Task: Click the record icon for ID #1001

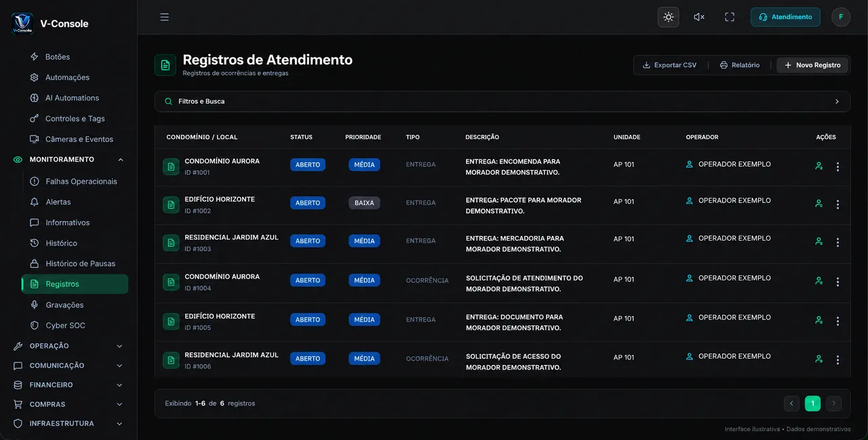Action: click(x=171, y=167)
